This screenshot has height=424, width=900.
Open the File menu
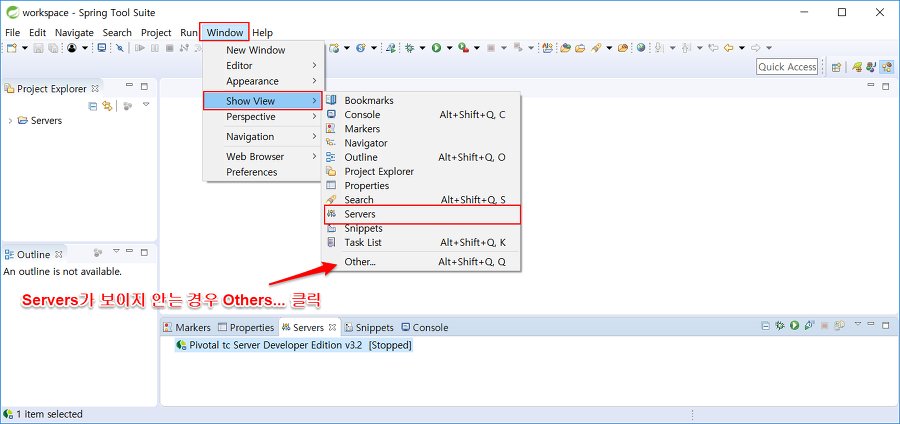click(12, 33)
